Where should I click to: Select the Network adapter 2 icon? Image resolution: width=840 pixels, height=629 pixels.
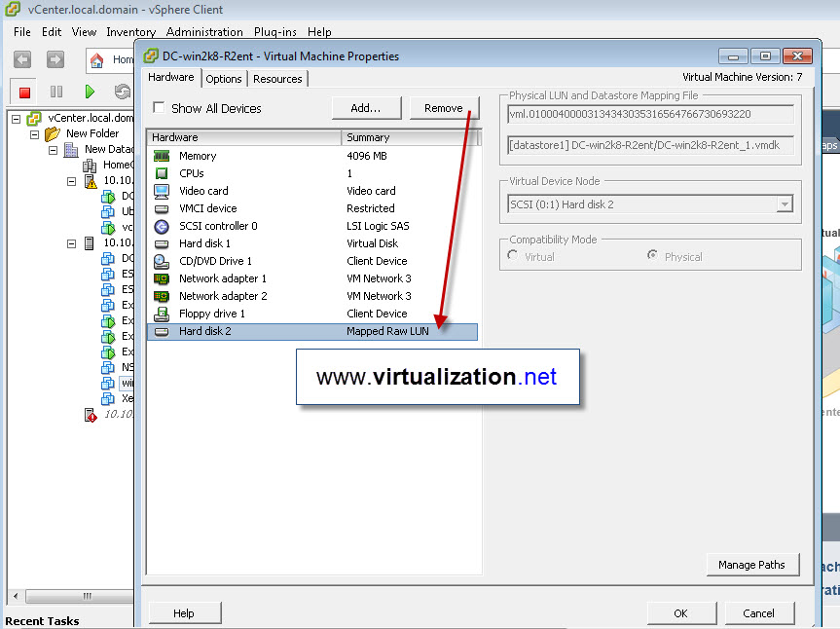(162, 296)
